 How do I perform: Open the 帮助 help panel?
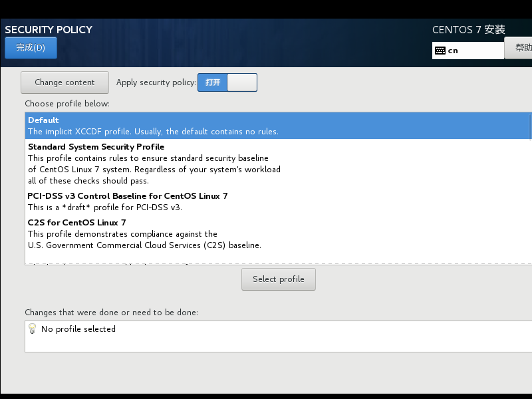pyautogui.click(x=522, y=47)
